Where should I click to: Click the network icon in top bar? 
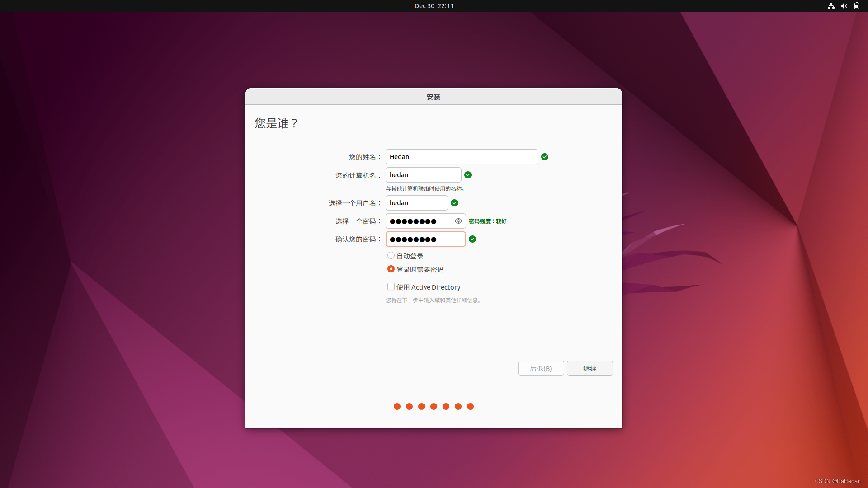tap(831, 6)
